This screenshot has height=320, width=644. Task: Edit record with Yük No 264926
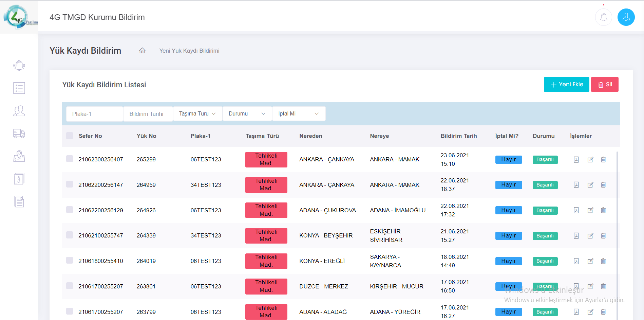590,210
